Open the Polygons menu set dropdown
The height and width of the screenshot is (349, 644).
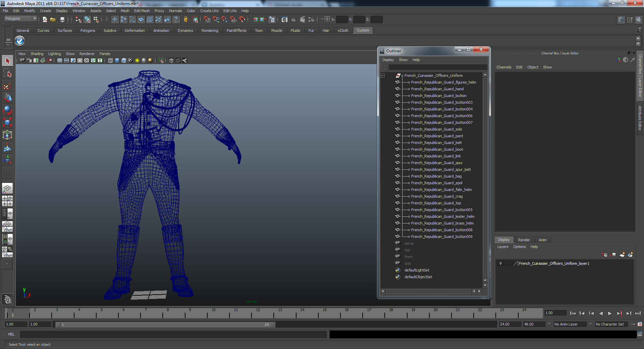pos(20,18)
